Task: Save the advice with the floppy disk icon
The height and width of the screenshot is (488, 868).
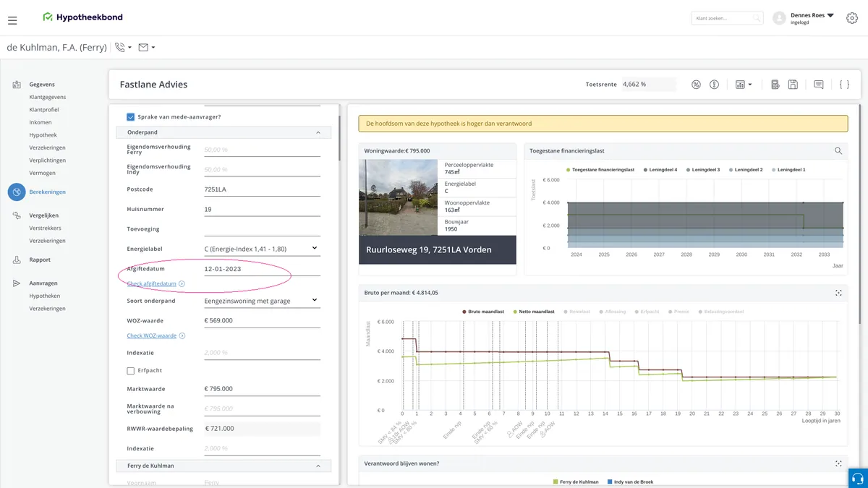Action: 793,85
